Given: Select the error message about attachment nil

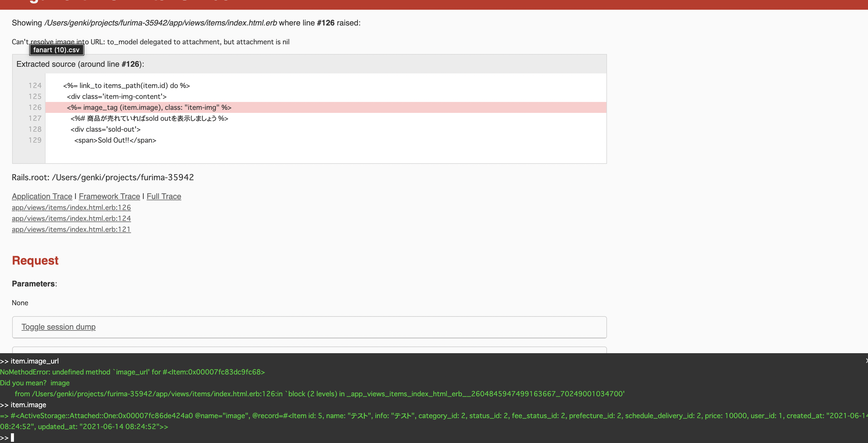Looking at the screenshot, I should point(151,42).
